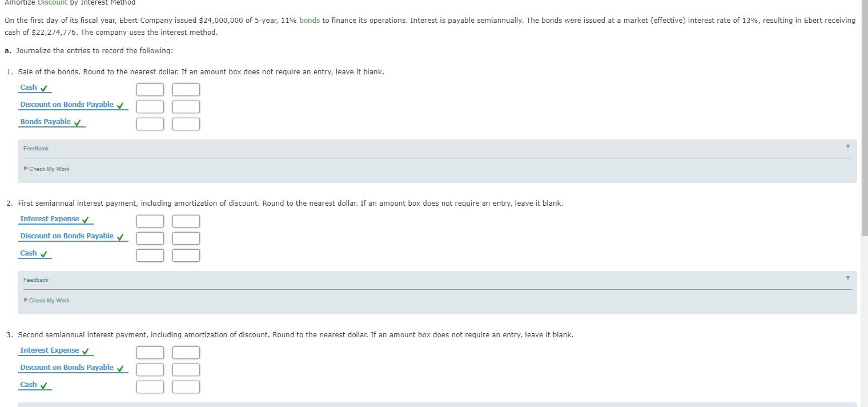
Task: Expand Check My Work under entry 1
Action: (x=48, y=169)
